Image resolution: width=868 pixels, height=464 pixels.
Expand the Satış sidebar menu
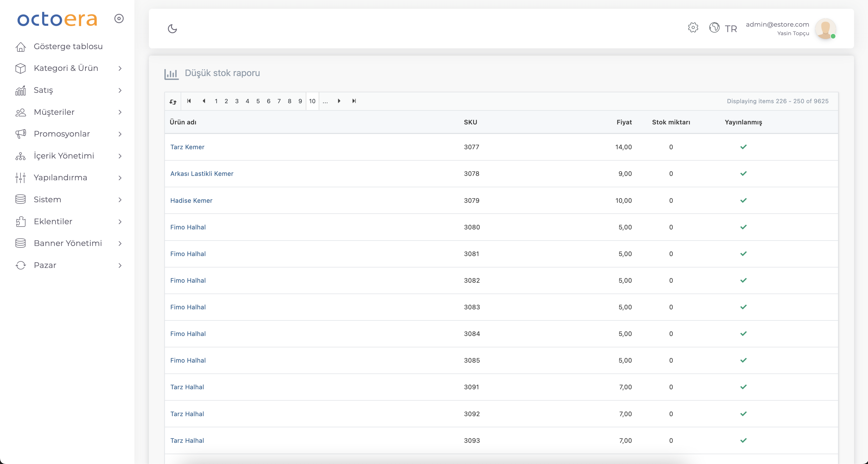pos(43,90)
